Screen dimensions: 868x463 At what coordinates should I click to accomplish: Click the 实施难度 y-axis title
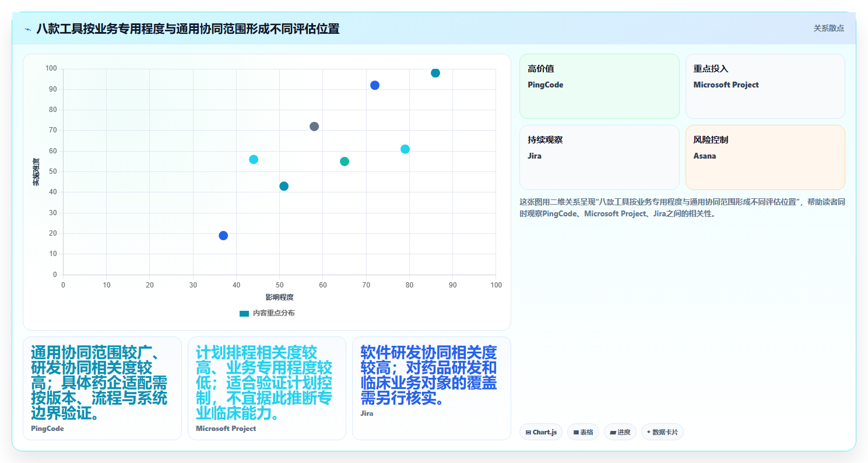[x=36, y=172]
